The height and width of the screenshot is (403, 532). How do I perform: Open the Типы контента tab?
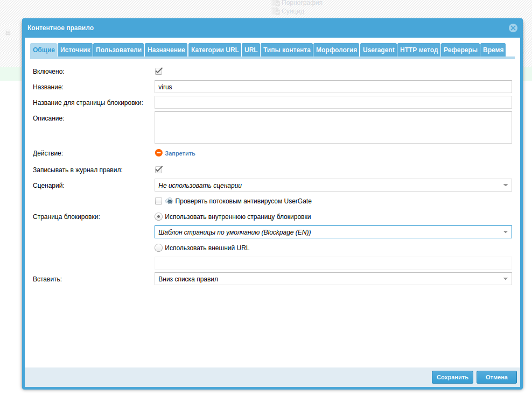[286, 50]
